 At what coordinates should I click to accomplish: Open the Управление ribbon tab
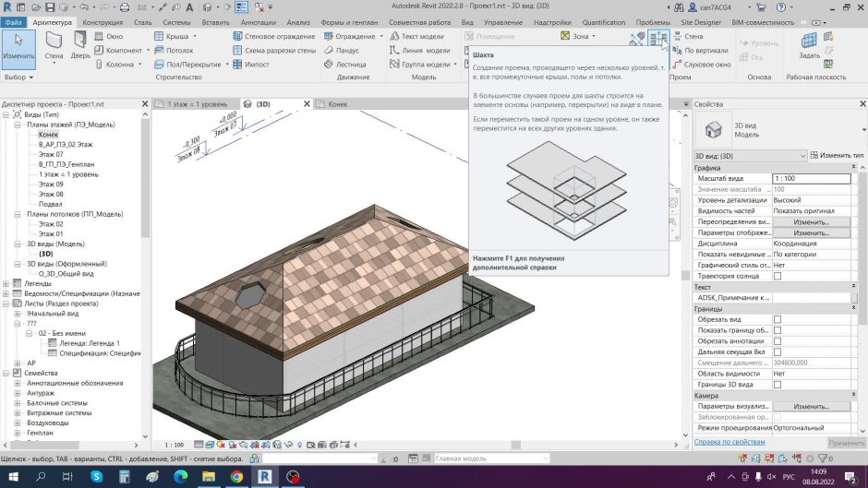tap(503, 22)
